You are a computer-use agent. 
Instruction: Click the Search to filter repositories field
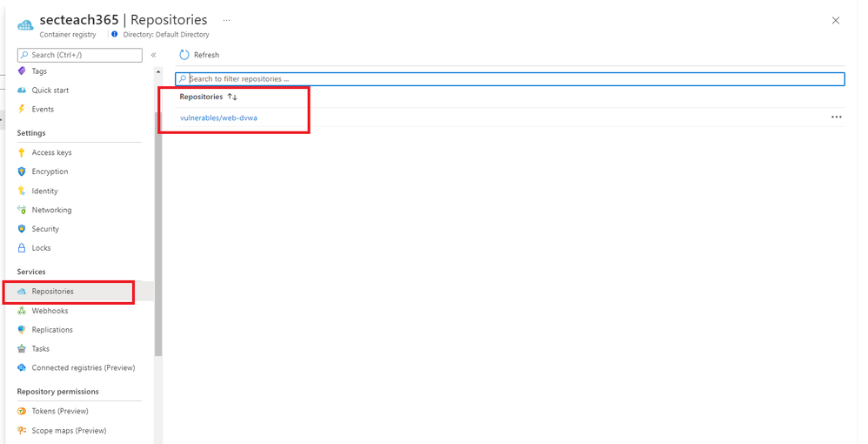[510, 78]
